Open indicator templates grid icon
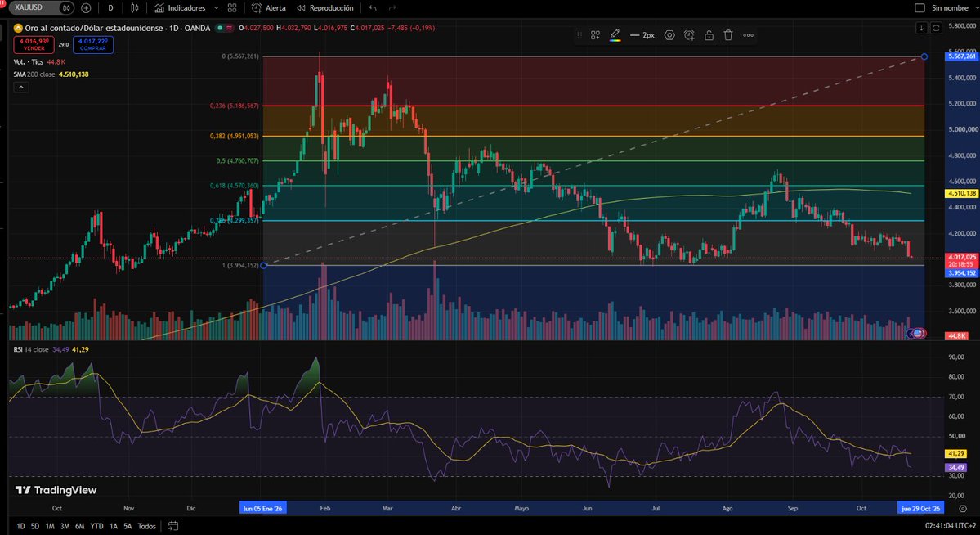 (232, 8)
